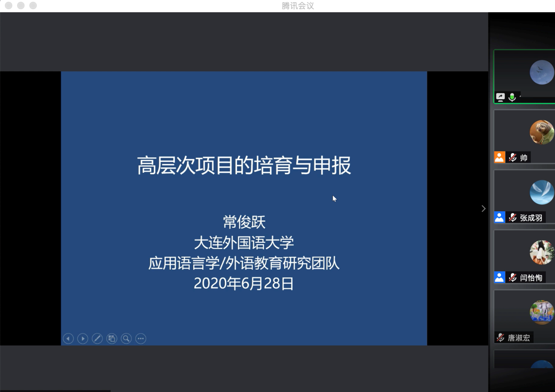Click the green microphone icon of the active speaker
The height and width of the screenshot is (392, 555).
tap(512, 97)
